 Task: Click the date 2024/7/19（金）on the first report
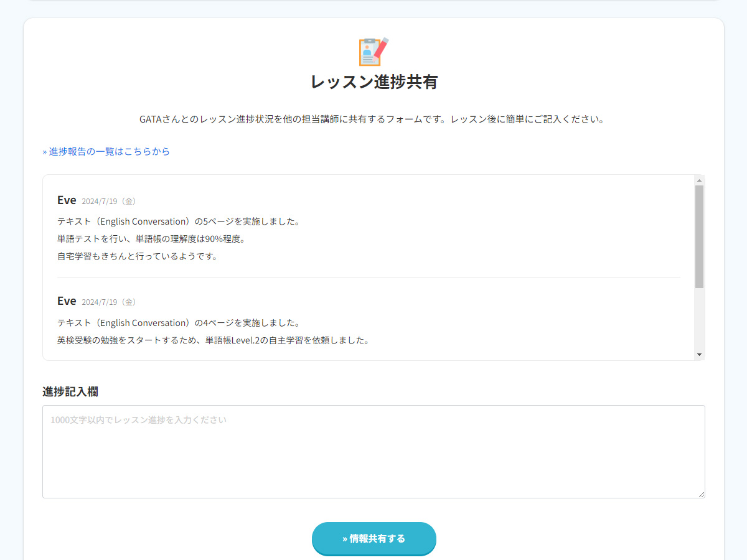pyautogui.click(x=109, y=200)
